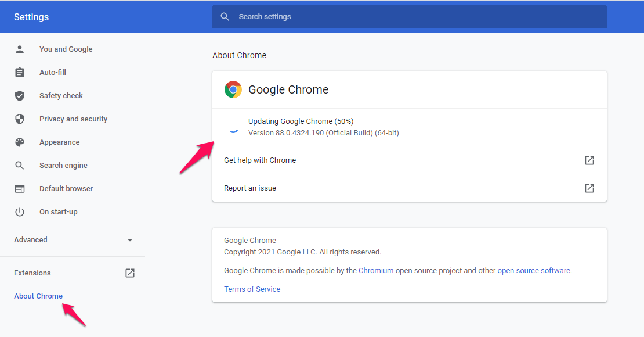
Task: Open Default browser settings
Action: pos(66,189)
